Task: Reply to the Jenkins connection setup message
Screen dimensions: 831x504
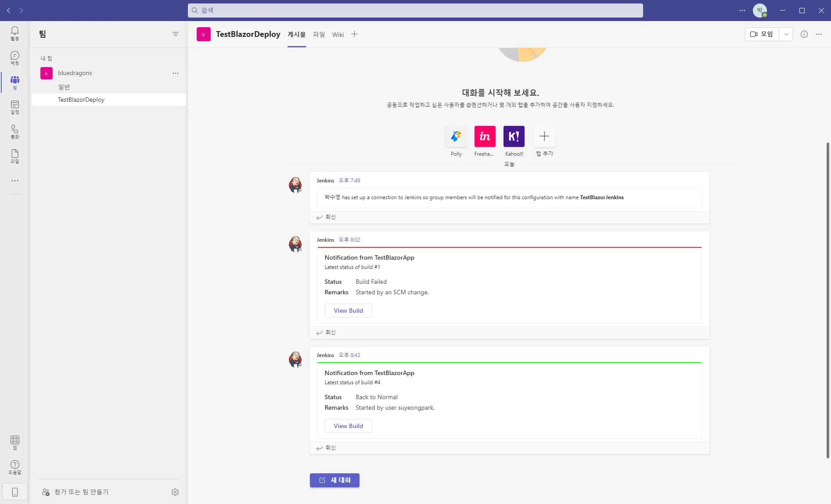Action: click(326, 217)
